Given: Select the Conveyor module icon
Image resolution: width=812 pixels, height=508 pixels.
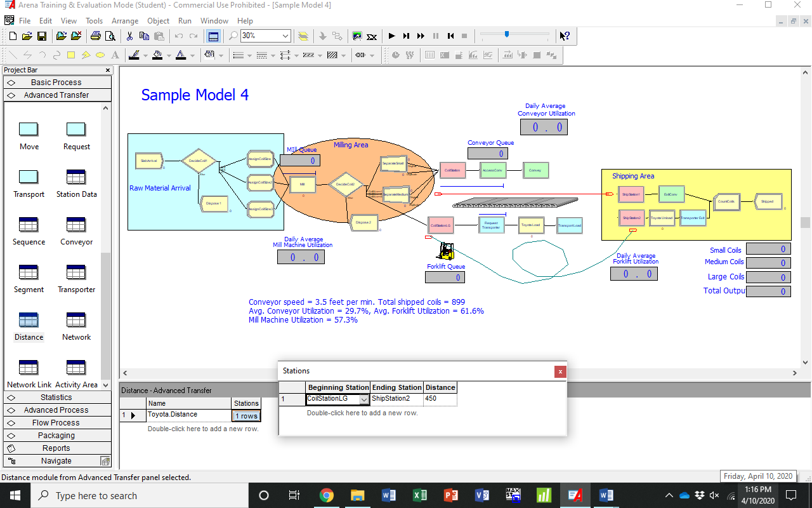Looking at the screenshot, I should pyautogui.click(x=76, y=224).
